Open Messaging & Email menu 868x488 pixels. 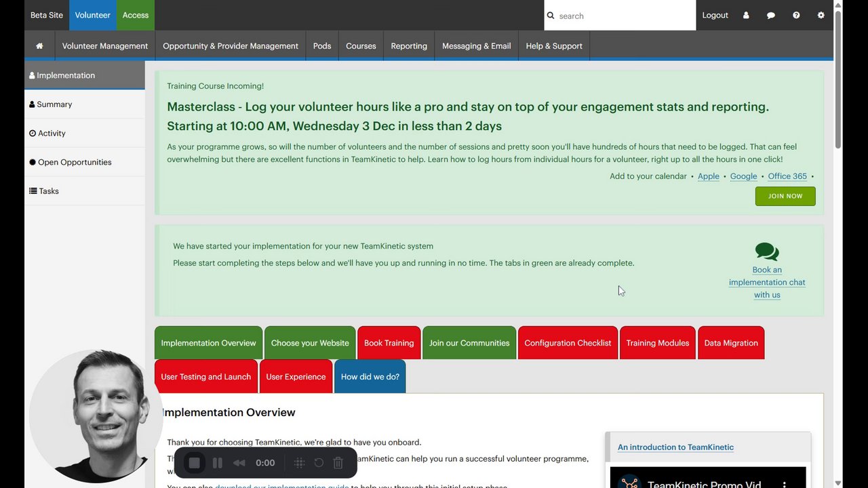[x=477, y=46]
